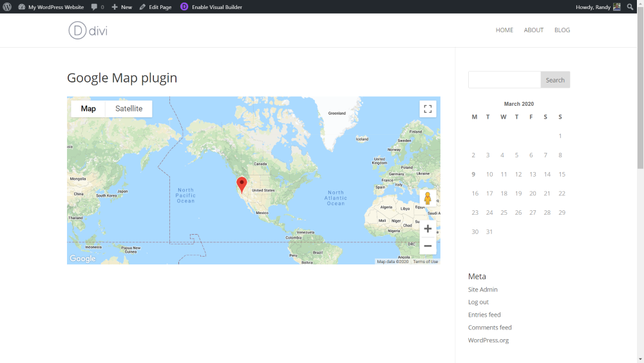Click the red location marker pin
Viewport: 644px width, 363px height.
click(x=242, y=185)
